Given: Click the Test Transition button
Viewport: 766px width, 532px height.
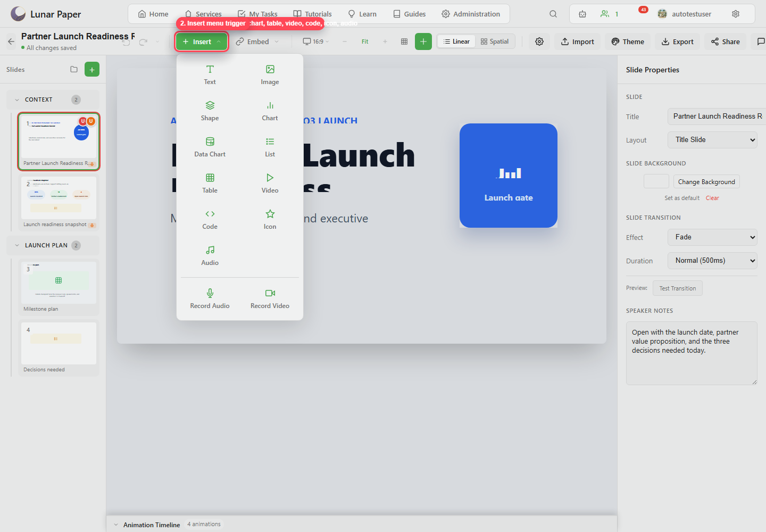Looking at the screenshot, I should coord(678,288).
